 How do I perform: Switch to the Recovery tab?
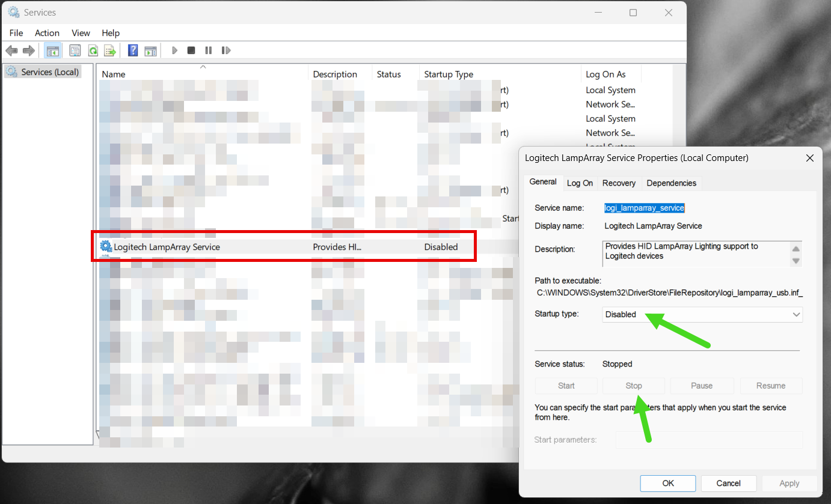click(x=619, y=183)
